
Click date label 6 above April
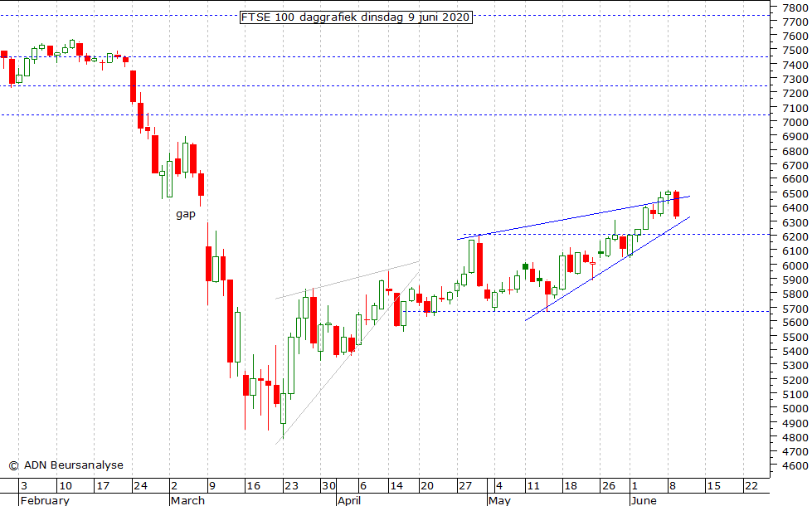tap(363, 486)
